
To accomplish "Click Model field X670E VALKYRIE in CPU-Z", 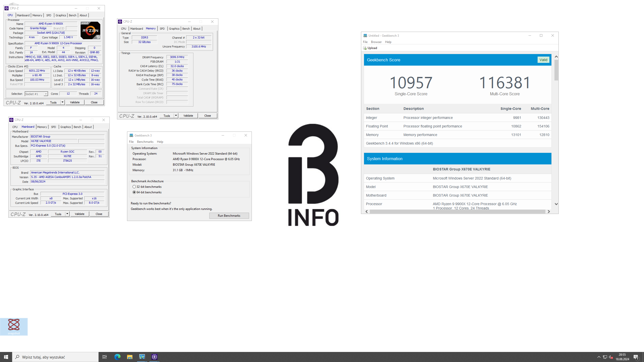I will pos(54,141).
